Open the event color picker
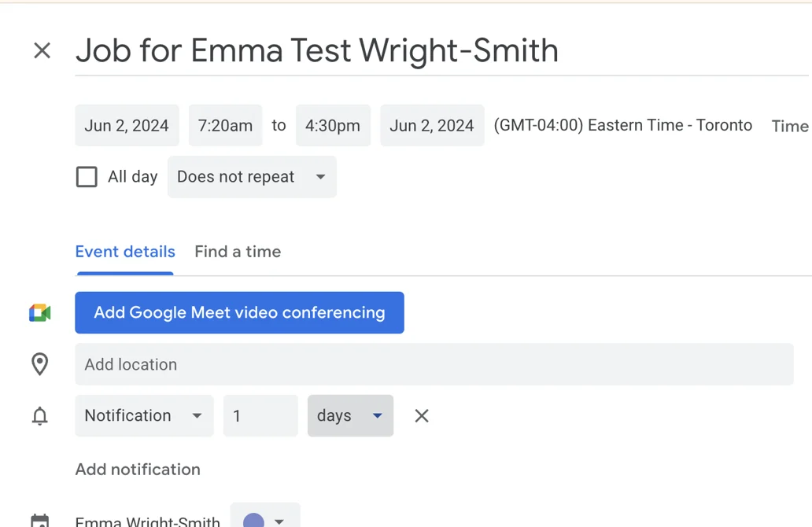The height and width of the screenshot is (527, 812). (264, 519)
